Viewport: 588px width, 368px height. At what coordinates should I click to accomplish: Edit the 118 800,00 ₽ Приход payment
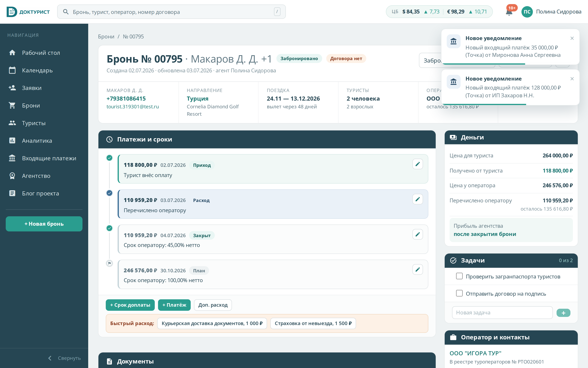coord(418,164)
